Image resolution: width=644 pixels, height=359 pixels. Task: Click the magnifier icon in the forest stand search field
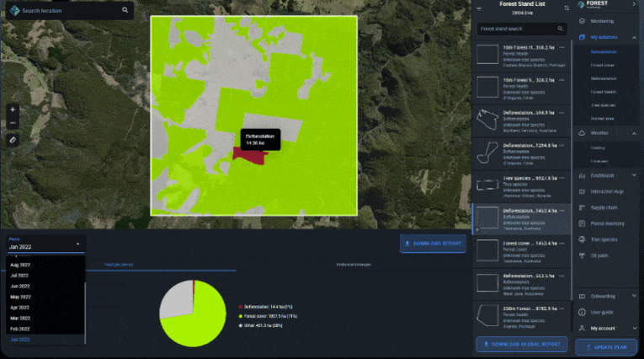(x=560, y=29)
